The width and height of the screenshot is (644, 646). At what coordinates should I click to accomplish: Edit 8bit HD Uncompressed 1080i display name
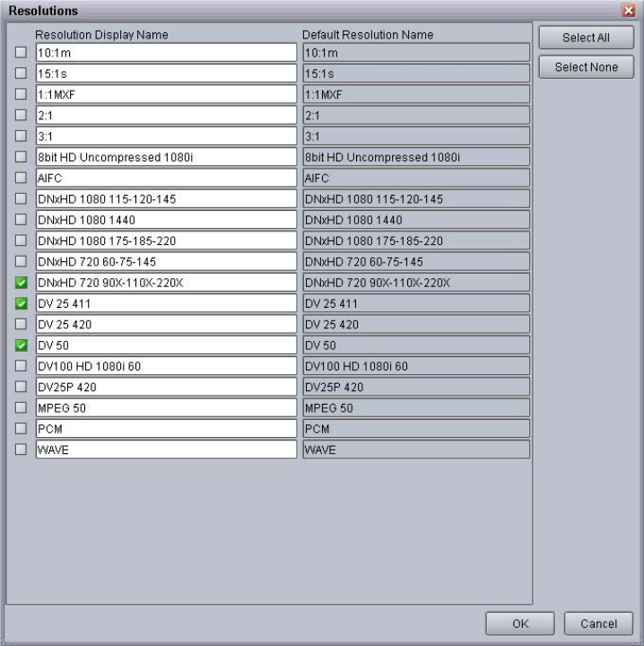pos(166,156)
